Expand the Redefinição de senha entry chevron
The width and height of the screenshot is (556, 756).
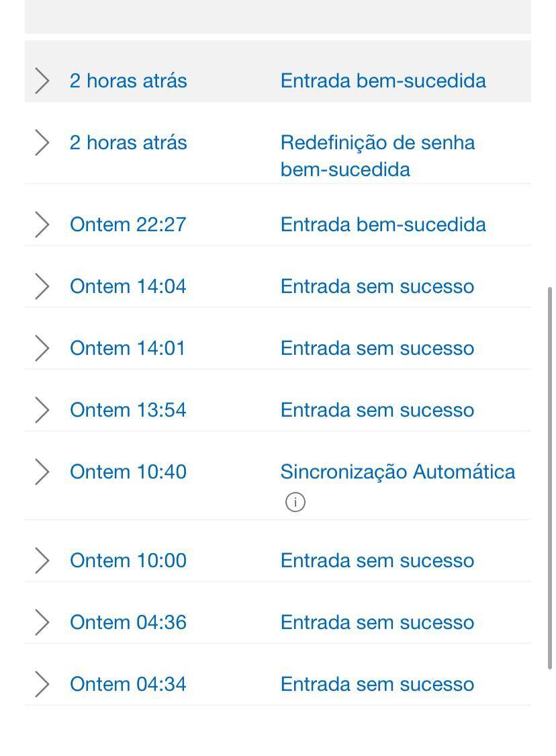(42, 142)
